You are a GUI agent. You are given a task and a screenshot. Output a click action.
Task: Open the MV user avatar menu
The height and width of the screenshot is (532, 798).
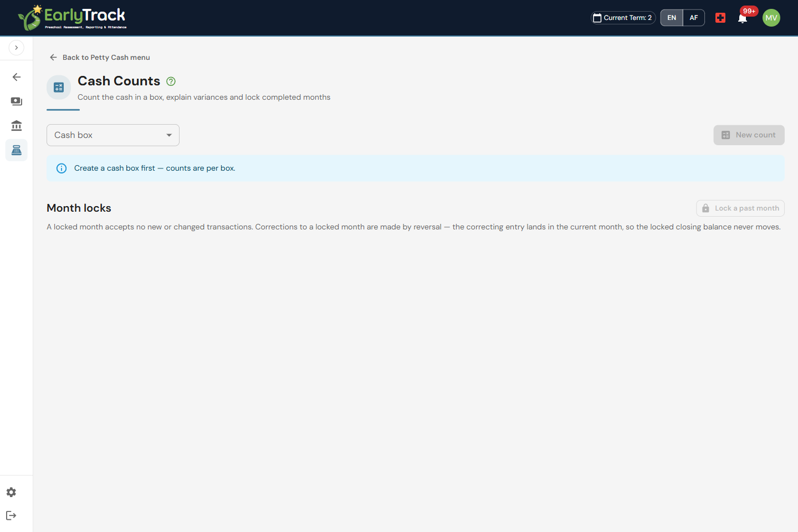tap(771, 18)
